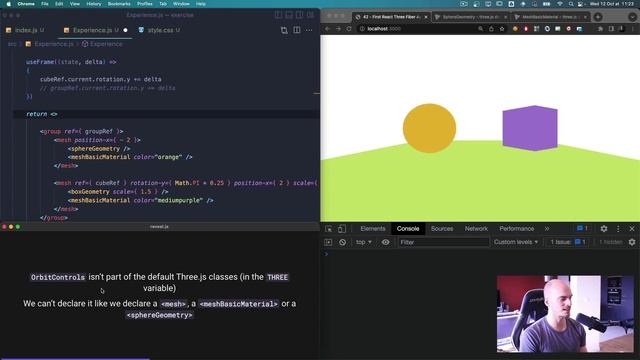Open DevTools settings gear in the tab bar
The image size is (640, 360).
tap(604, 229)
